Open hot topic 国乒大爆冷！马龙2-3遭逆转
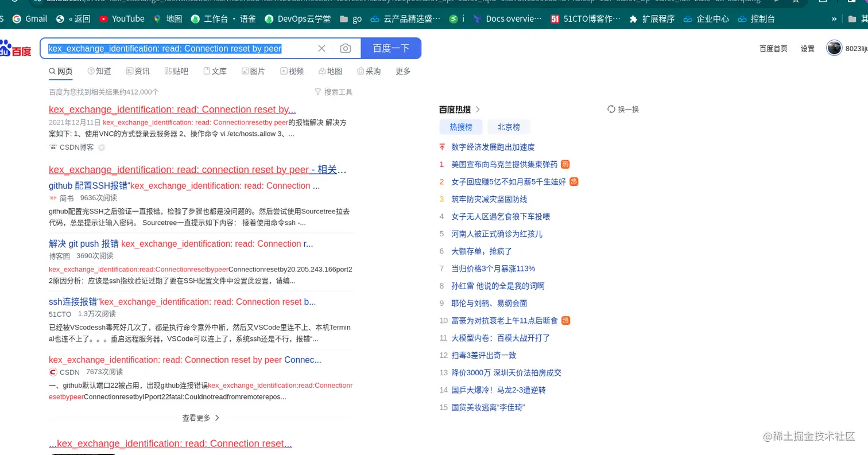 tap(499, 390)
